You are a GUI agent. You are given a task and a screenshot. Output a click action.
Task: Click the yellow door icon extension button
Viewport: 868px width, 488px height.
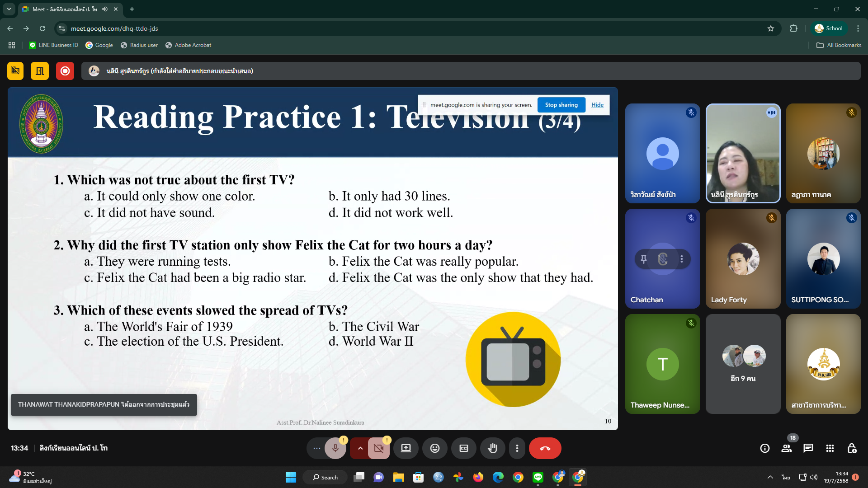40,71
